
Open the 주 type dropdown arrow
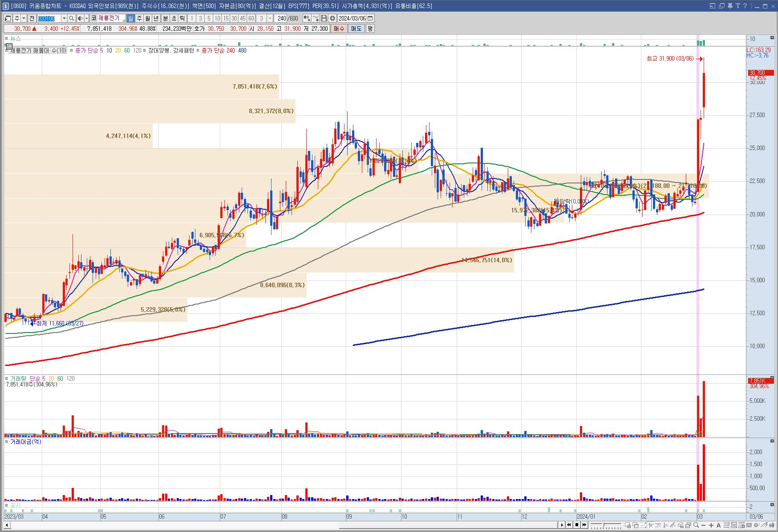coord(24,18)
